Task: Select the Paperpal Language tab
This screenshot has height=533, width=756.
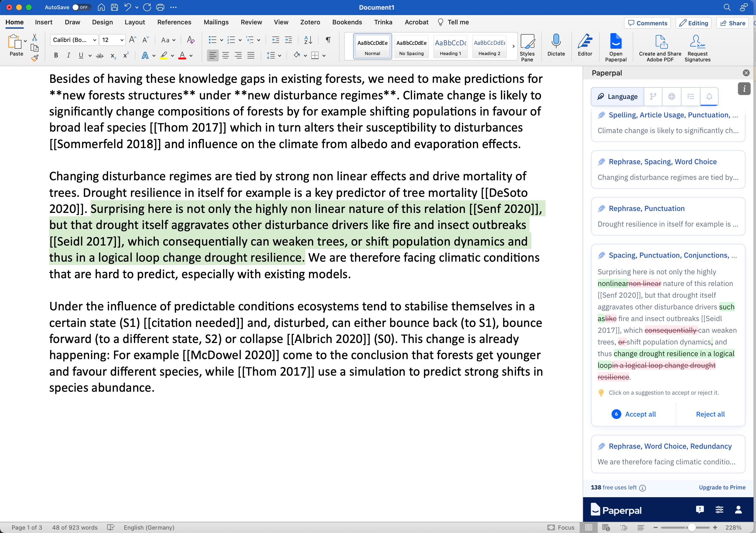Action: click(x=617, y=96)
